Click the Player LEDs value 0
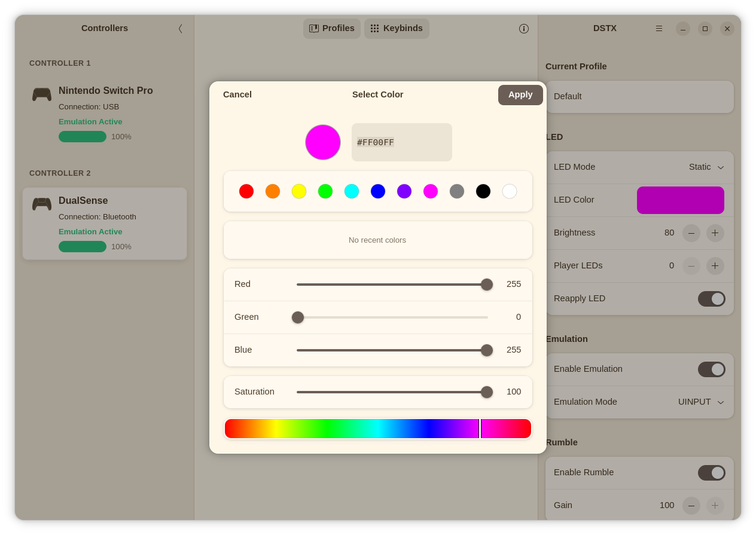Image resolution: width=756 pixels, height=535 pixels. pos(672,265)
